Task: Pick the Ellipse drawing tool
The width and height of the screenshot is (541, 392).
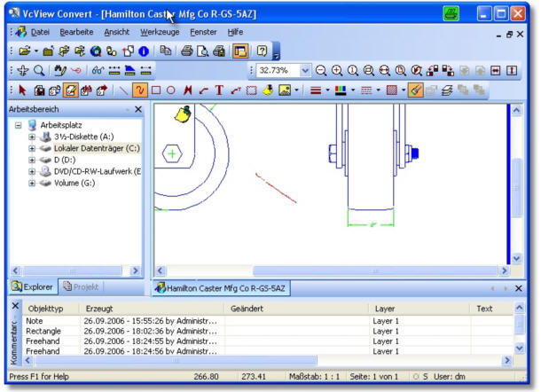Action: click(x=171, y=90)
